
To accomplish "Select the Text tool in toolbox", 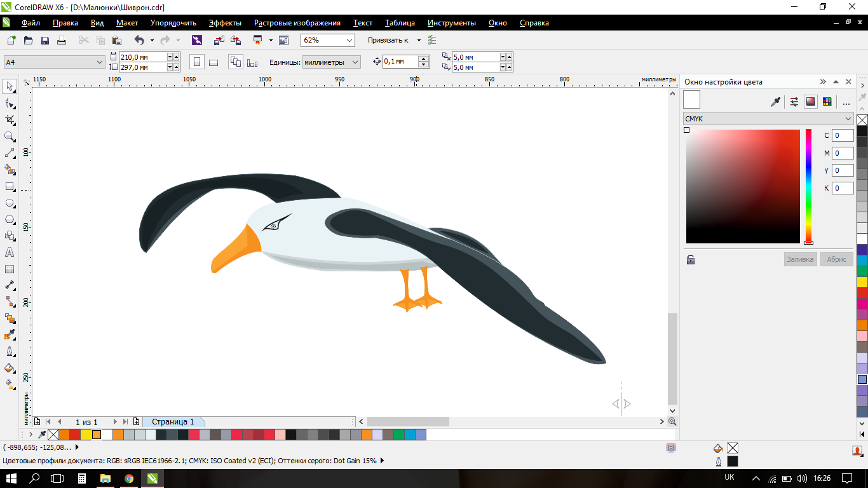I will point(10,252).
